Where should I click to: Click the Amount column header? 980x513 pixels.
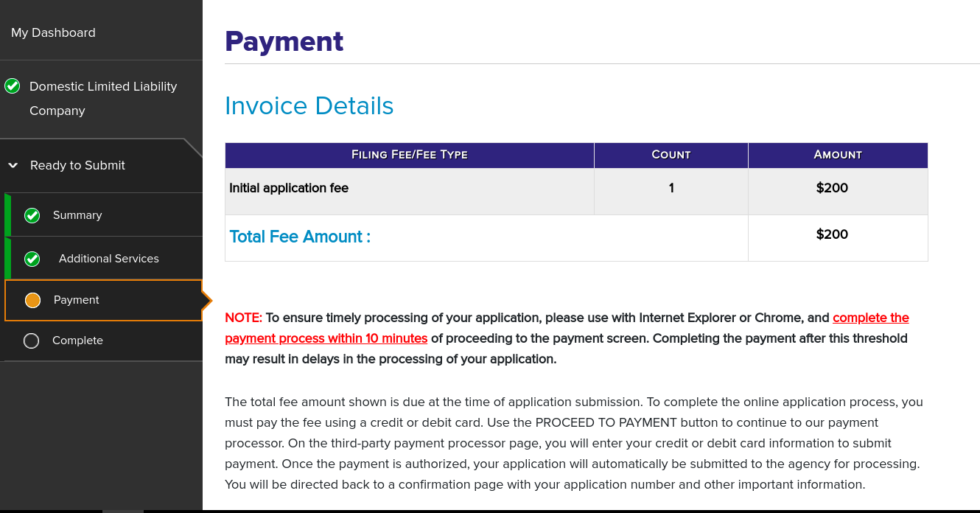tap(837, 155)
